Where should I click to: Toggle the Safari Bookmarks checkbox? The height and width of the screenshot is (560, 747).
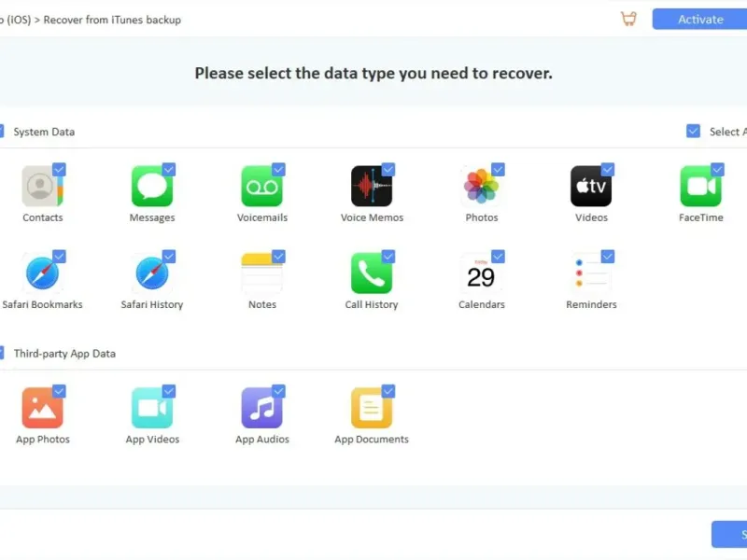pyautogui.click(x=59, y=257)
